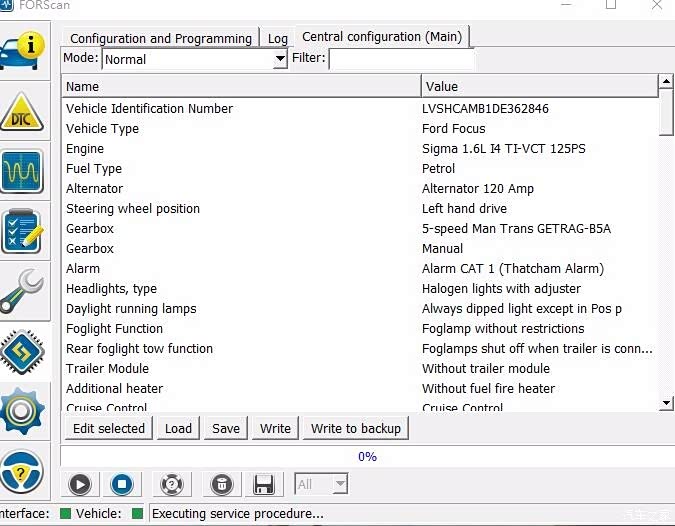This screenshot has width=675, height=526.
Task: Open the oscilloscope dashboard section
Action: point(23,172)
